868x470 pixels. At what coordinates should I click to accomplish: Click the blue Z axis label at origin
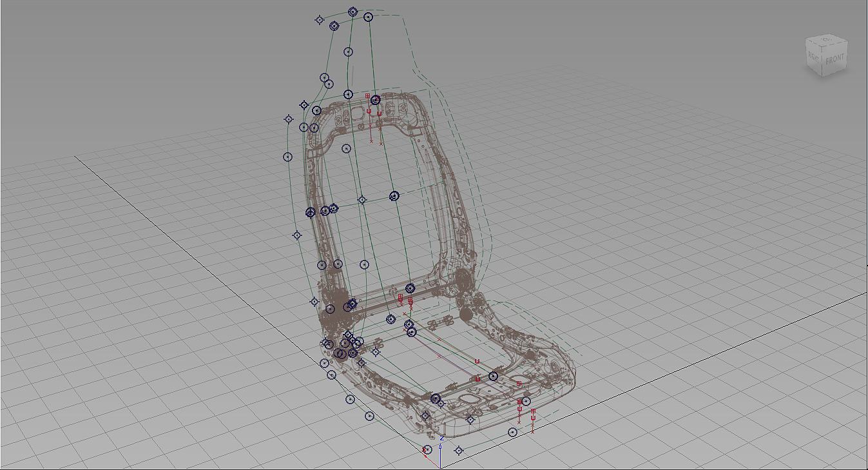(x=442, y=438)
